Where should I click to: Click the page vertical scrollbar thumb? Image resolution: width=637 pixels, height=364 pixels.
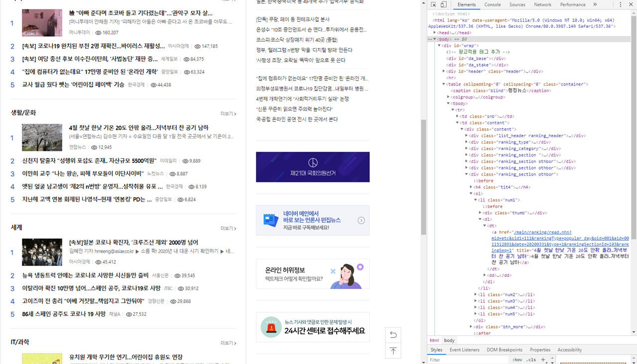point(424,177)
